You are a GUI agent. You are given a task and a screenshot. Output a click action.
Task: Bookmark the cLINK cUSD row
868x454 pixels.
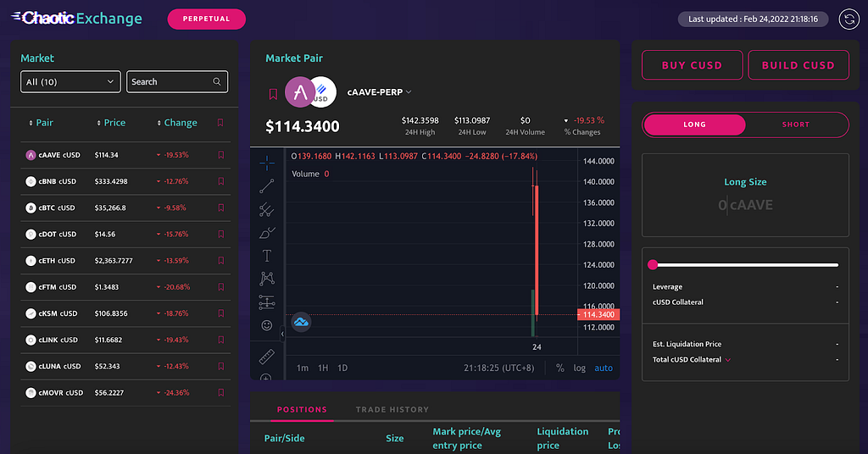221,340
